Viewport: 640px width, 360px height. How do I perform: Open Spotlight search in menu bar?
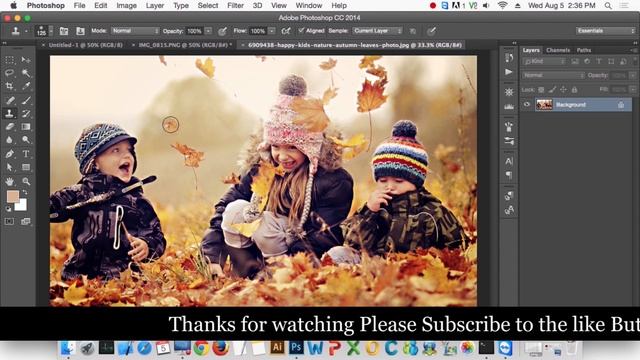pos(608,6)
